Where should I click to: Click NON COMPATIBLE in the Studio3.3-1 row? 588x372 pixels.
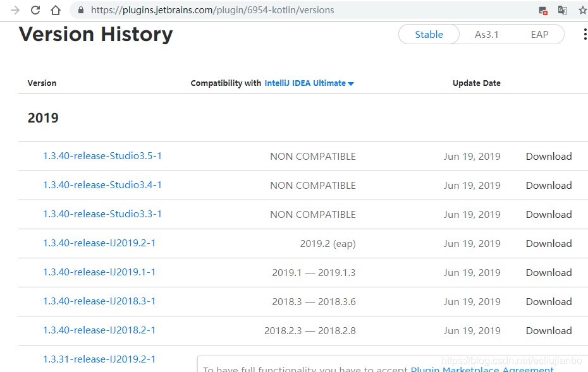(313, 215)
